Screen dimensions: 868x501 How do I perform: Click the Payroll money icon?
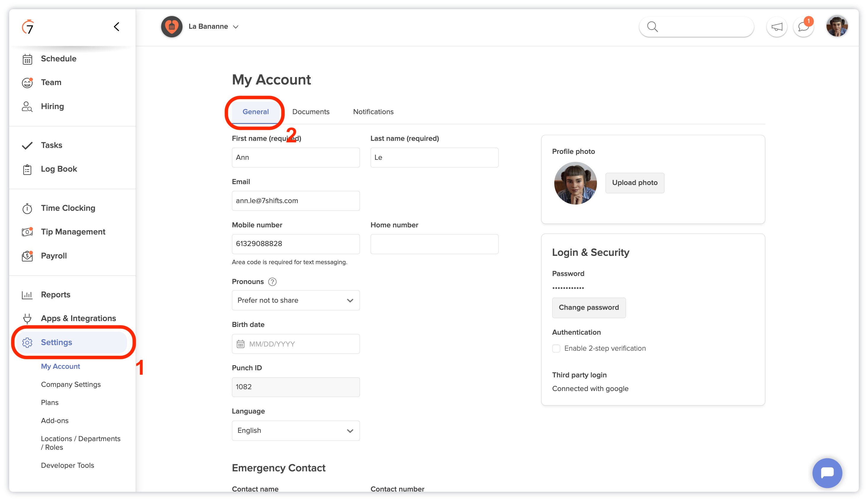(27, 256)
